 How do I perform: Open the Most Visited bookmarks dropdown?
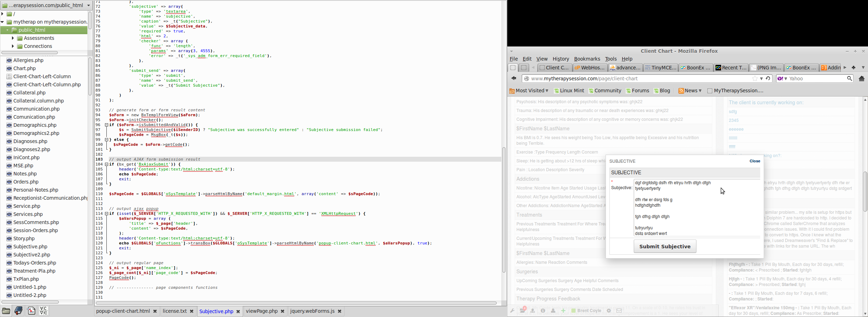click(x=529, y=91)
